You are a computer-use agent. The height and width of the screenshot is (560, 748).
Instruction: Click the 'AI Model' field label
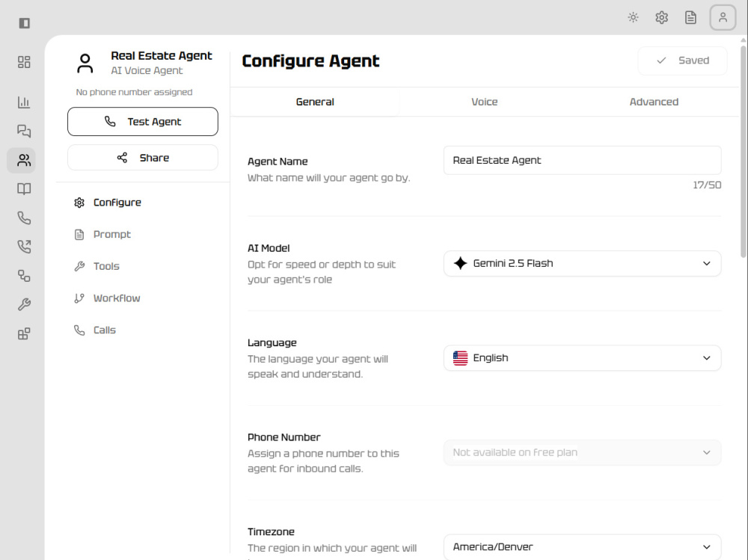269,248
